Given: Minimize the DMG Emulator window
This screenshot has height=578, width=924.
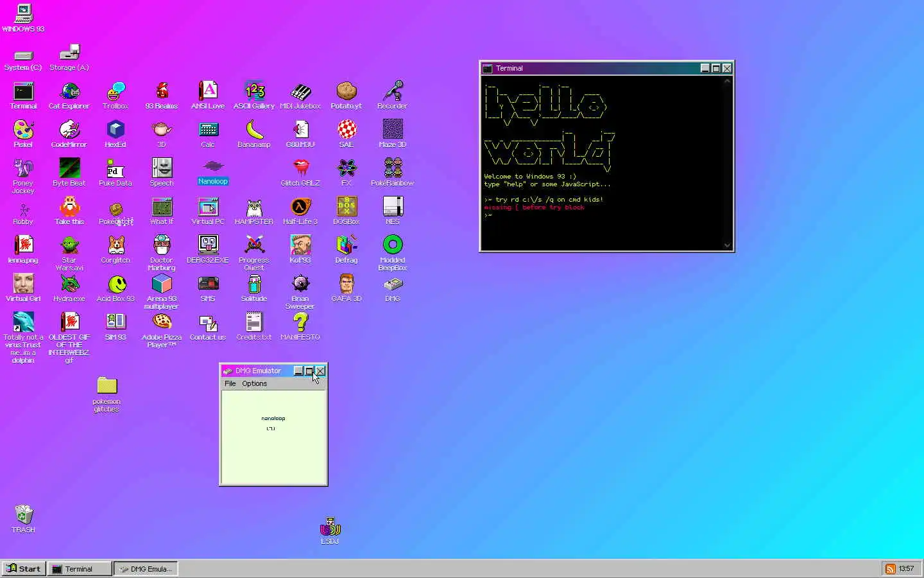Looking at the screenshot, I should tap(298, 371).
